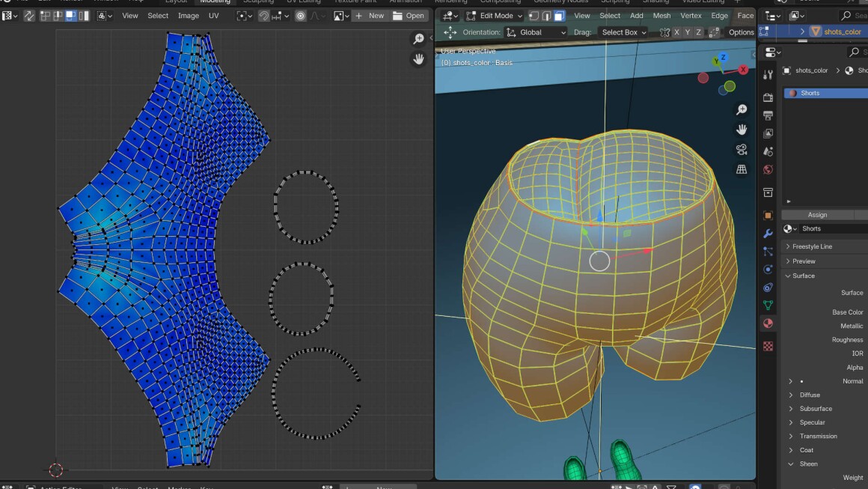Open the Render properties tab
868x489 pixels.
[x=768, y=98]
